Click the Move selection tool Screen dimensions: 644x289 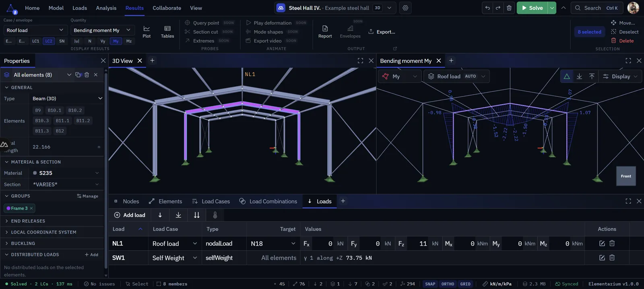pos(623,23)
